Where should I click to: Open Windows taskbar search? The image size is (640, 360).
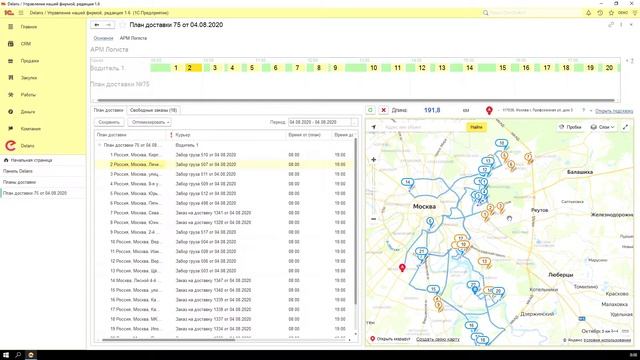pos(18,355)
